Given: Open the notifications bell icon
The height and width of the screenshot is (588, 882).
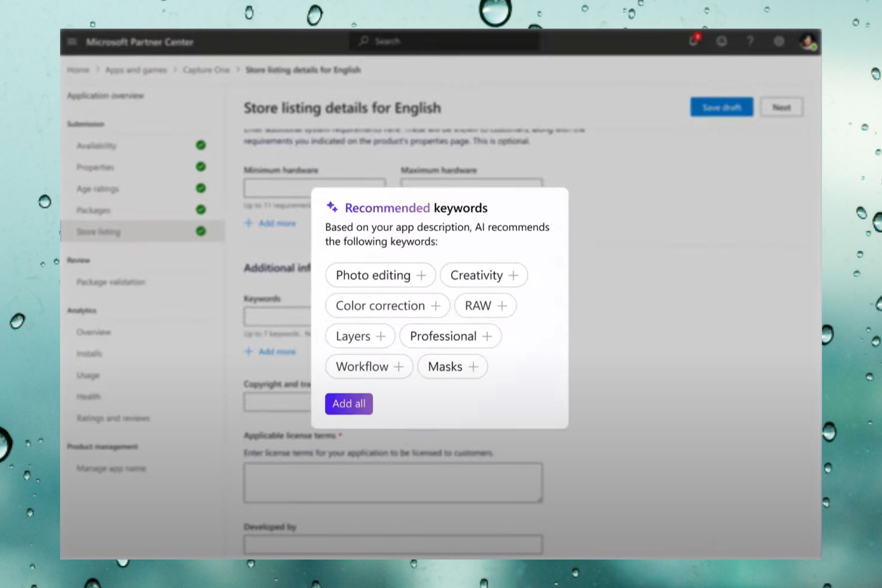Looking at the screenshot, I should (694, 41).
